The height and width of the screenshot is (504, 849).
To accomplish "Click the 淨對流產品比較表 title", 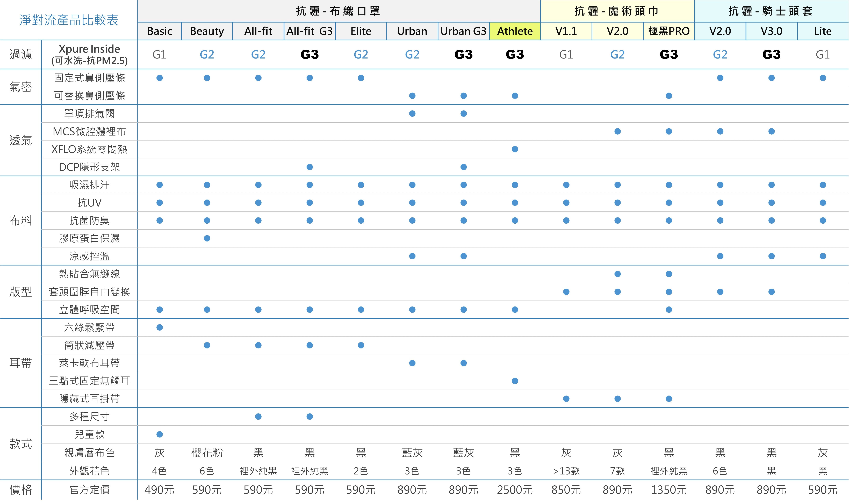I will pyautogui.click(x=69, y=20).
